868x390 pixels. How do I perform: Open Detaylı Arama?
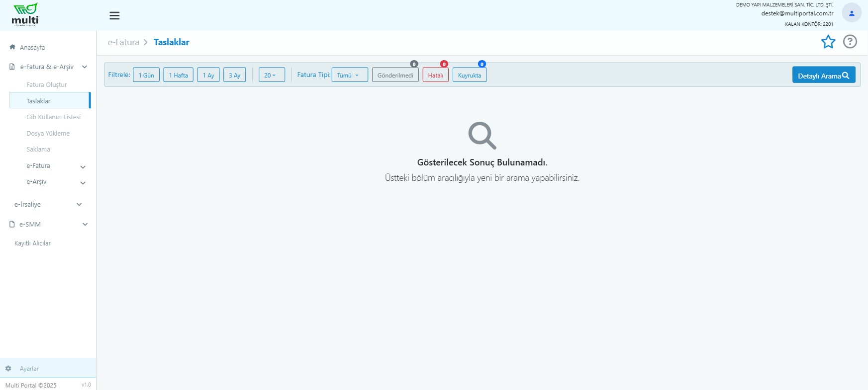tap(824, 75)
